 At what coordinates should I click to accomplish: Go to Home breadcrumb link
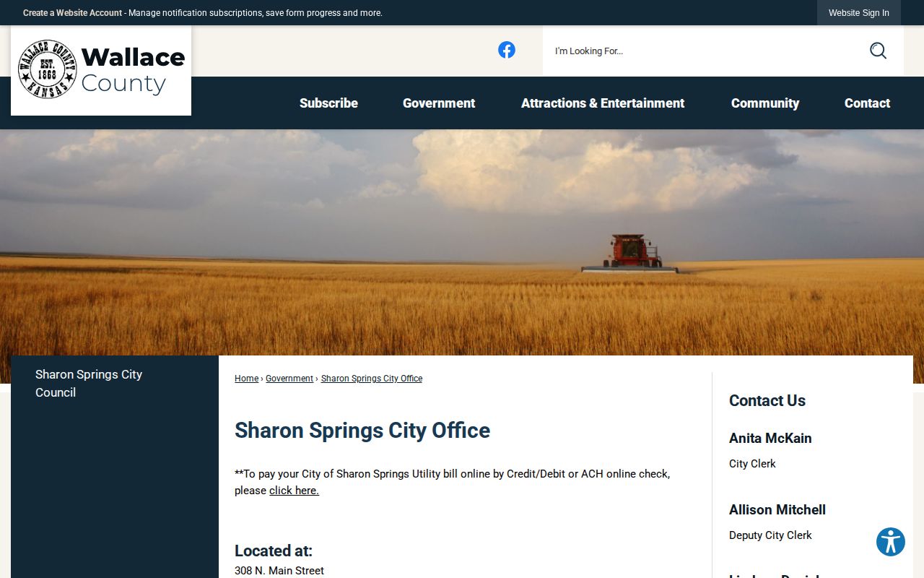pyautogui.click(x=246, y=379)
